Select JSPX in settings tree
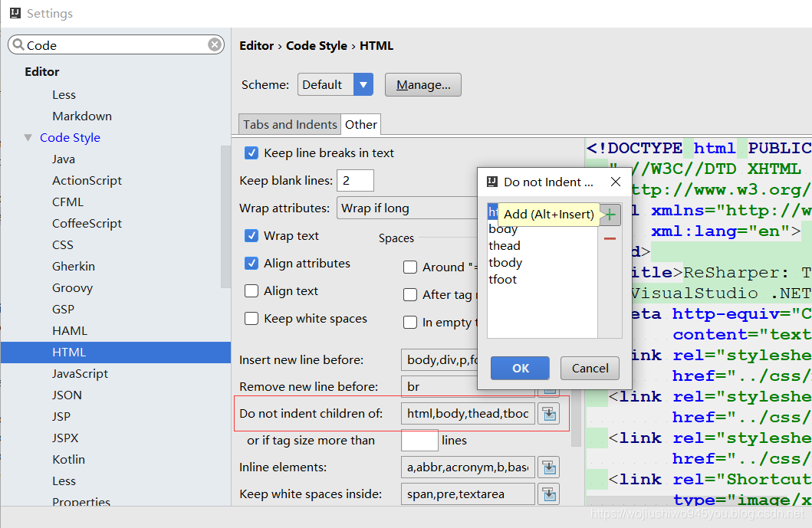The width and height of the screenshot is (812, 528). pos(65,438)
